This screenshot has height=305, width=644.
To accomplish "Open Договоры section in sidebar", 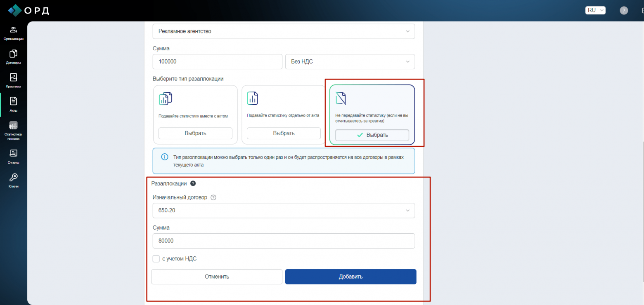I will pyautogui.click(x=13, y=57).
